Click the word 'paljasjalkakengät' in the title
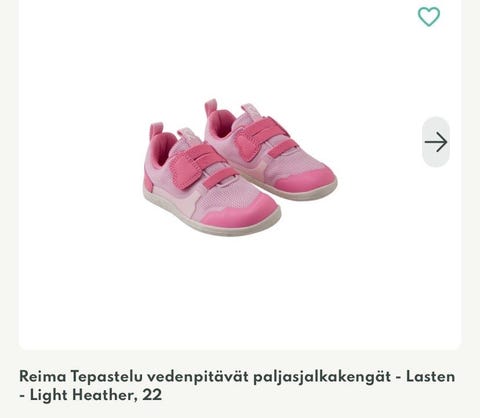The height and width of the screenshot is (418, 480). pyautogui.click(x=322, y=377)
